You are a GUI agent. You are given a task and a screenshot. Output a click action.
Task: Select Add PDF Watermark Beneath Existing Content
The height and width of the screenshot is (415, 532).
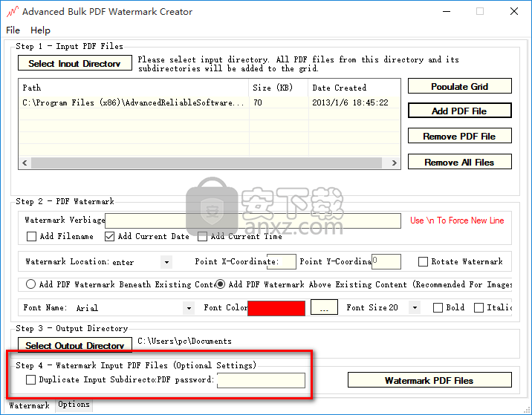pos(30,284)
